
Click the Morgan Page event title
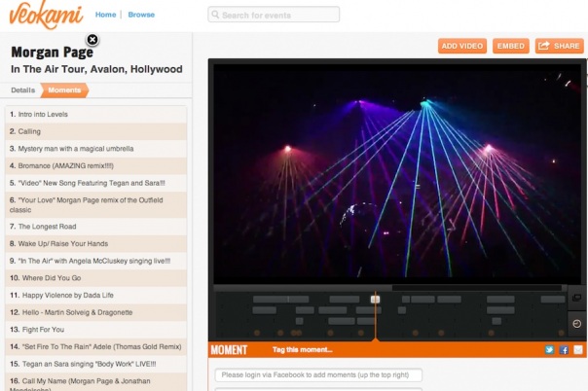coord(53,53)
